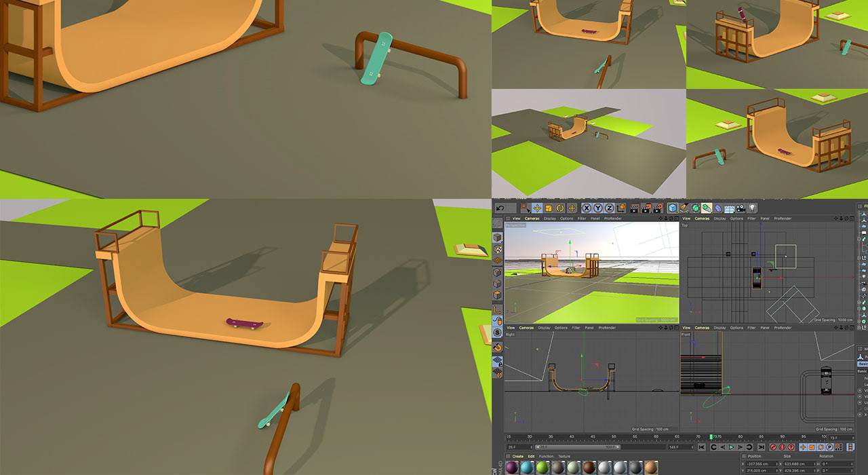Click the timeline preview range slider

tap(578, 447)
